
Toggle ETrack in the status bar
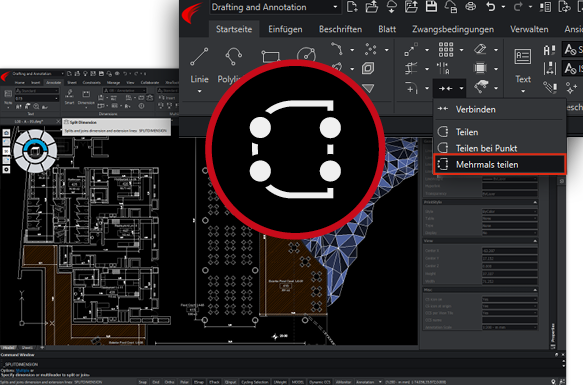pyautogui.click(x=215, y=382)
